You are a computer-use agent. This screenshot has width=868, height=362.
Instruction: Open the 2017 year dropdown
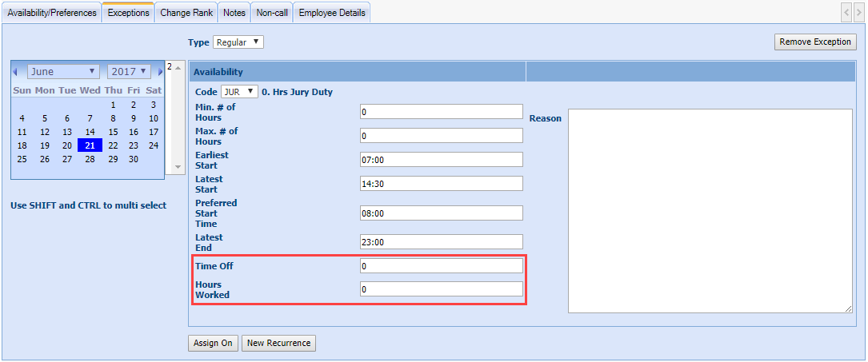coord(129,72)
